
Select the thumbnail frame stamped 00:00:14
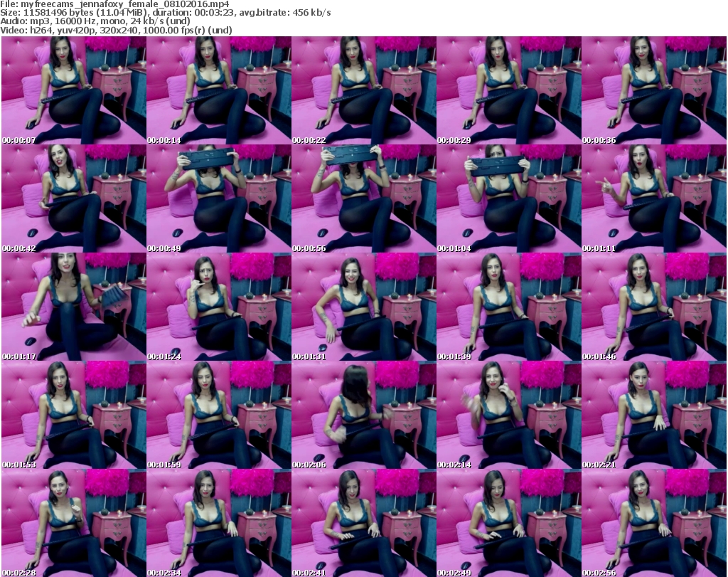point(219,90)
